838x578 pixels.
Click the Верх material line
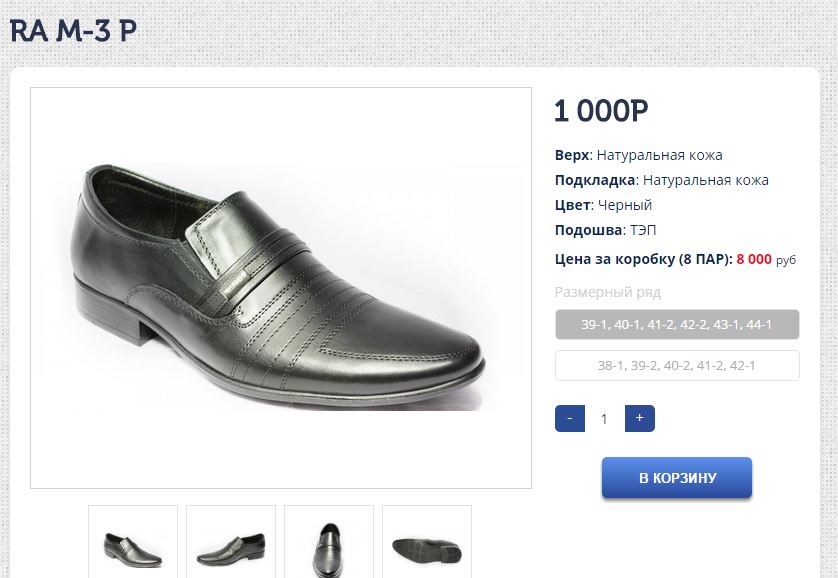[638, 155]
